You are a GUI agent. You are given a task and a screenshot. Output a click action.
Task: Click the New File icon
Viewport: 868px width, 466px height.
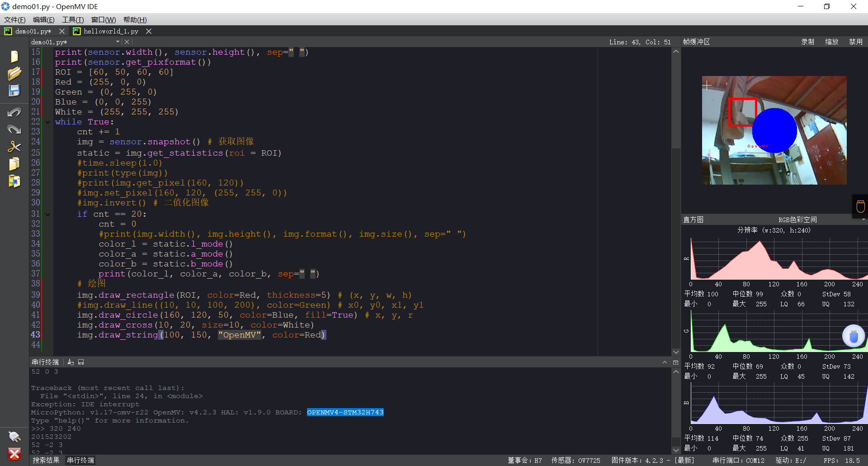[14, 56]
